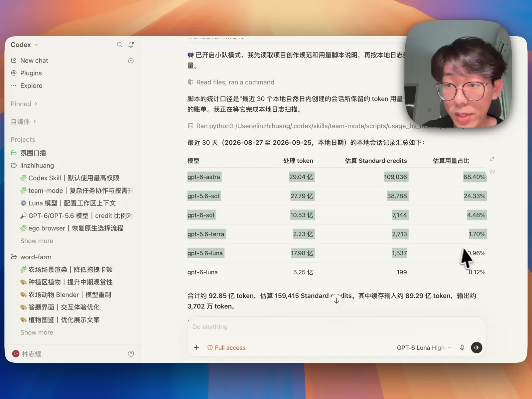Open chat GPT-6/GPT-5.6 模型 credit 比例

pos(76,215)
